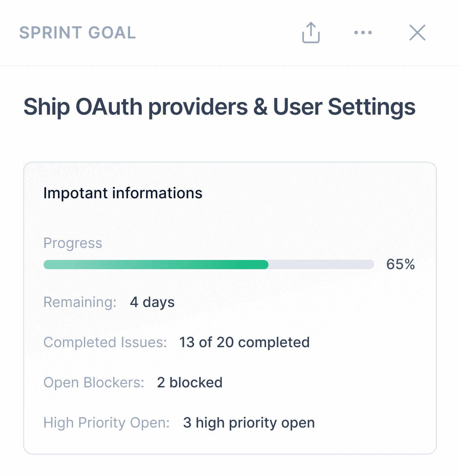Click the SPRINT GOAL header label
The height and width of the screenshot is (476, 460).
pos(77,33)
